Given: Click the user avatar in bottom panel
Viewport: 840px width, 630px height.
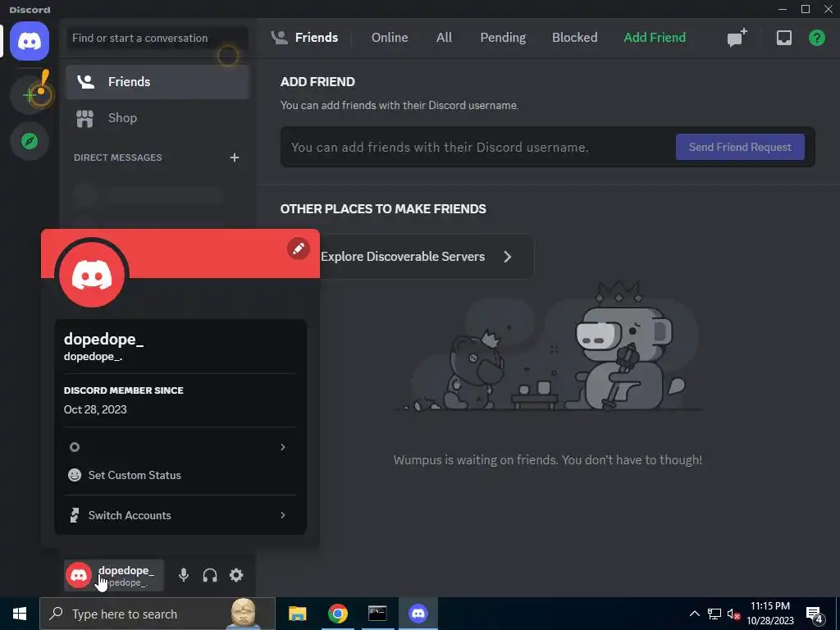Looking at the screenshot, I should coord(78,575).
